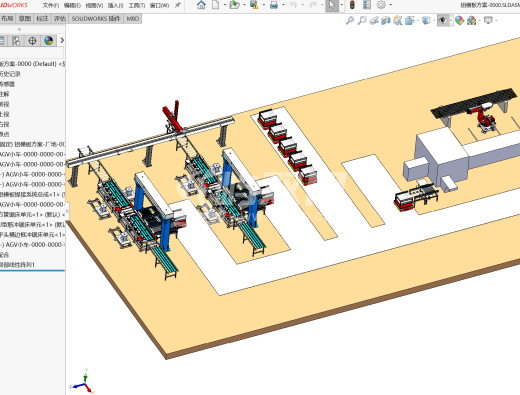This screenshot has width=520, height=395.
Task: Redo the last action
Action: click(x=313, y=5)
